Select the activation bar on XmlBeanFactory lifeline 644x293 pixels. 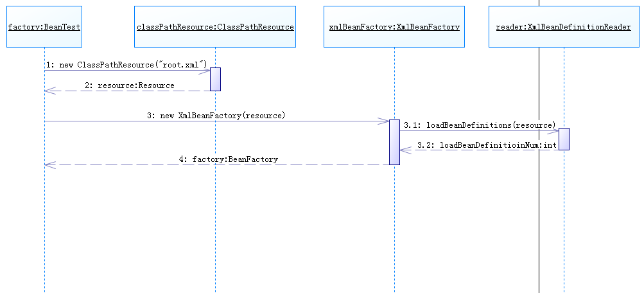(x=394, y=142)
